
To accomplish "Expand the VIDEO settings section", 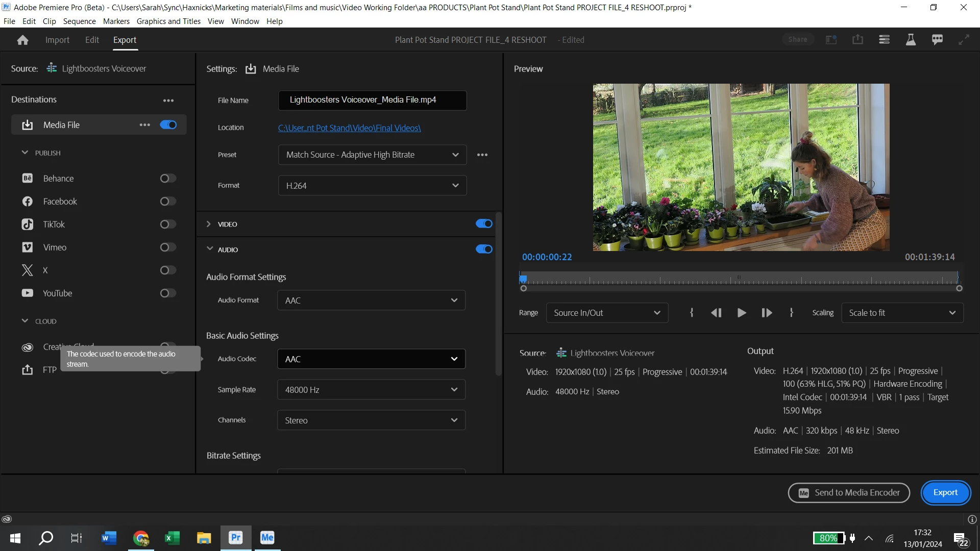I will (x=209, y=224).
